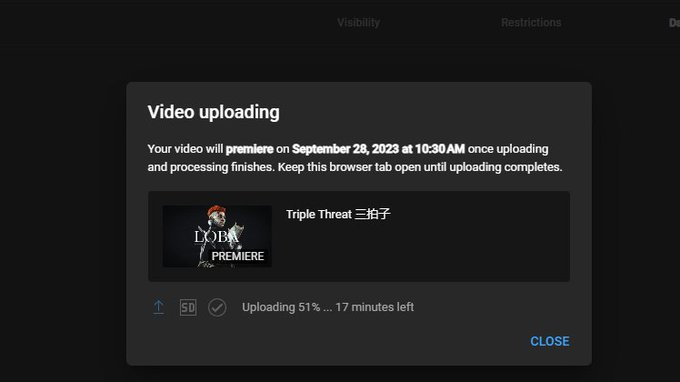Close the Video uploading dialog

(x=549, y=341)
